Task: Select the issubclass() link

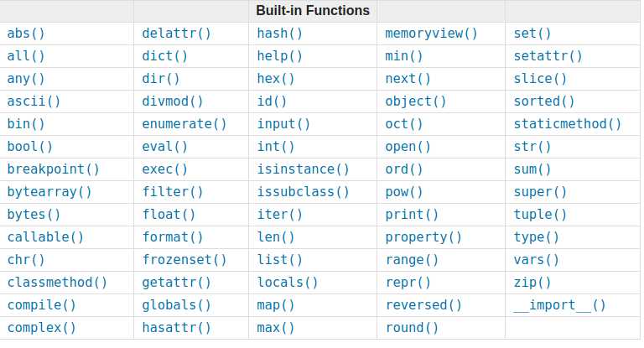Action: 303,192
